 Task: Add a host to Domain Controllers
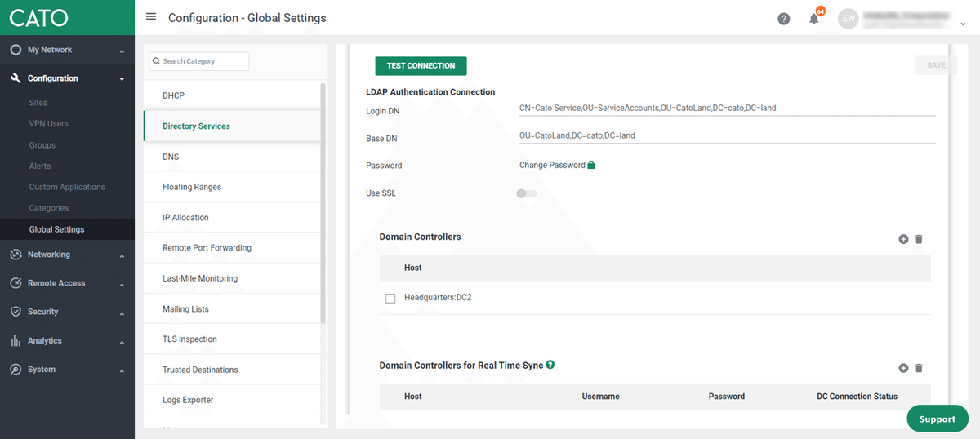point(903,239)
